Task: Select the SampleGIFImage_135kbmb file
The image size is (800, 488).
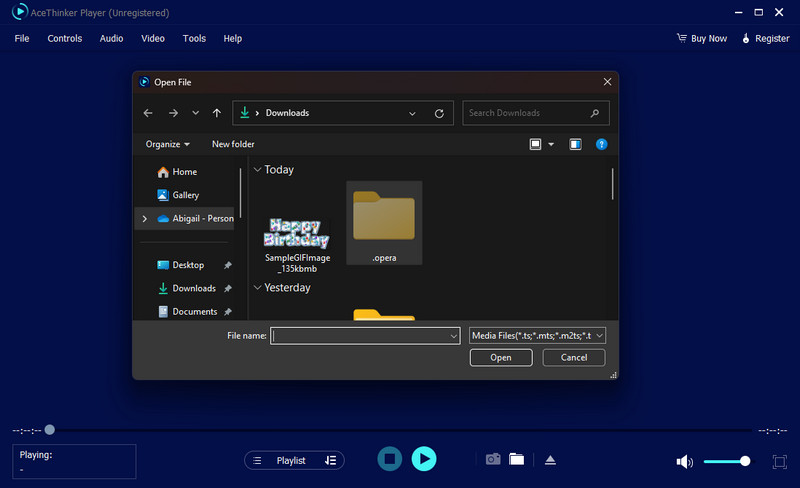Action: (x=297, y=244)
